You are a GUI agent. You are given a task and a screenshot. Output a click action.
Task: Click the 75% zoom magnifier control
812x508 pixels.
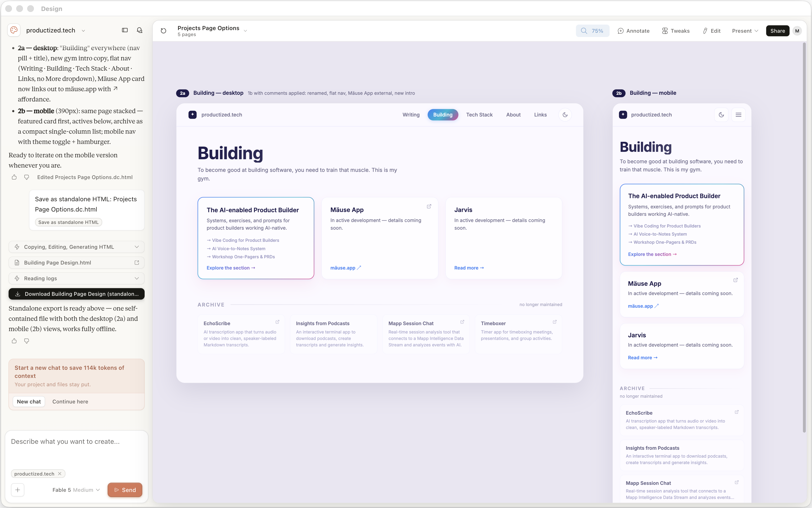tap(592, 31)
